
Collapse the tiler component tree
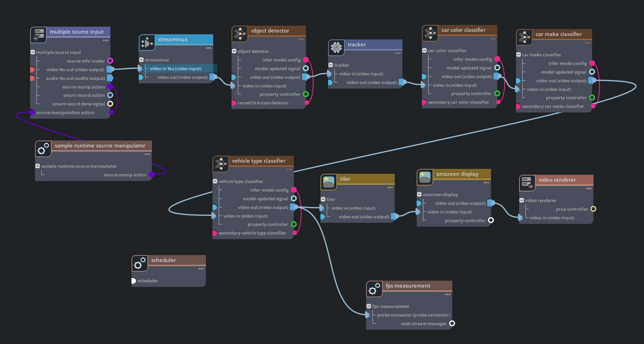(x=323, y=199)
